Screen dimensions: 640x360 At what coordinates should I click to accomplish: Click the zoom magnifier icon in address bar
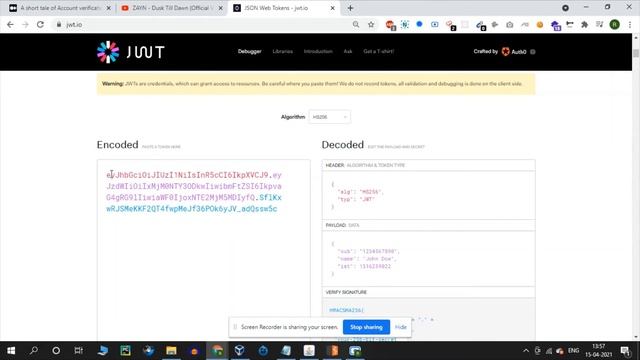click(356, 24)
